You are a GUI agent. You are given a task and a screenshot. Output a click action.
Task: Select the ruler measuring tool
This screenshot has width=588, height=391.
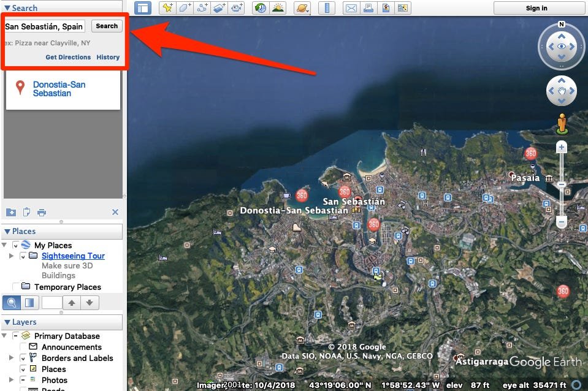327,8
